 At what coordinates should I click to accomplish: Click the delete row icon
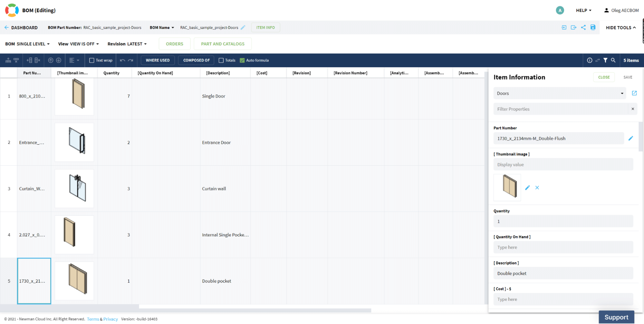tap(37, 60)
